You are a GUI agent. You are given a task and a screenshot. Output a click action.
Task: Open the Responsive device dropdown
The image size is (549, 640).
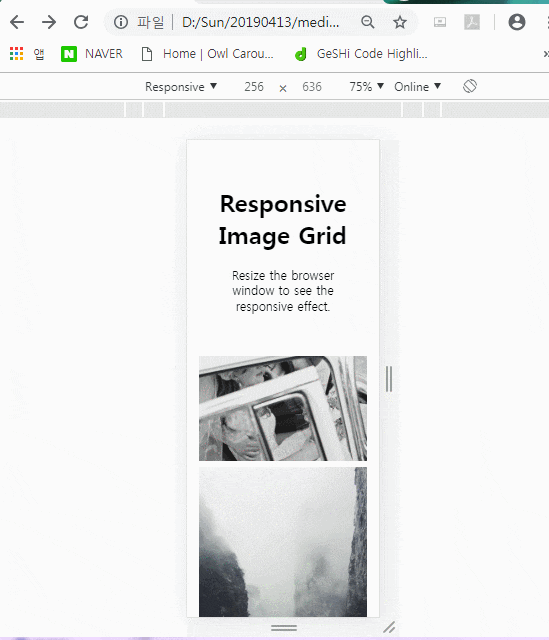[181, 87]
